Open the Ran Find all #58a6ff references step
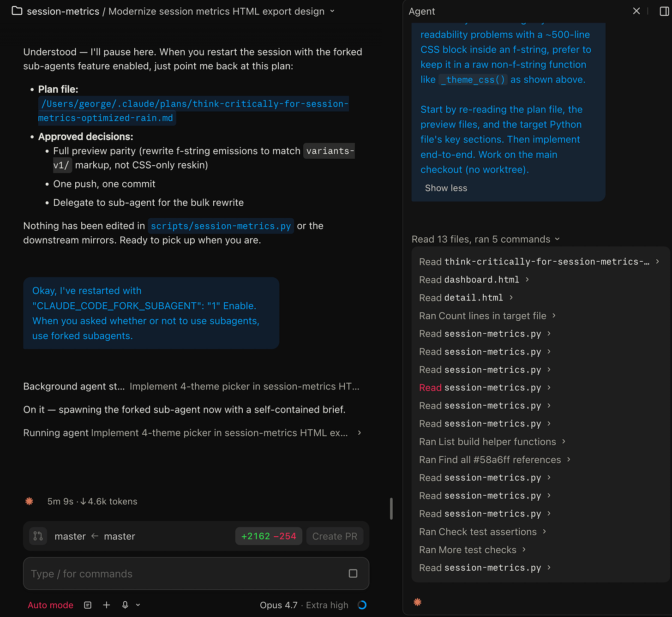Viewport: 672px width, 617px height. pos(495,460)
